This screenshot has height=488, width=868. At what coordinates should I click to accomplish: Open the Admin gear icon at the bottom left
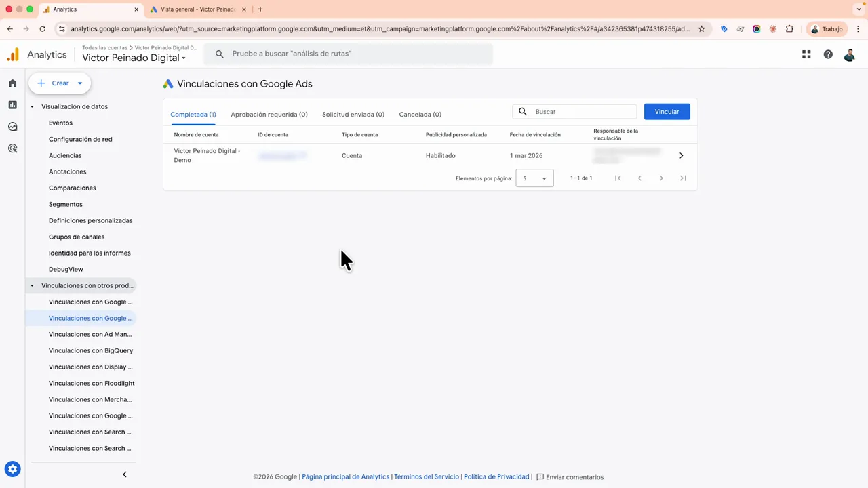coord(12,468)
